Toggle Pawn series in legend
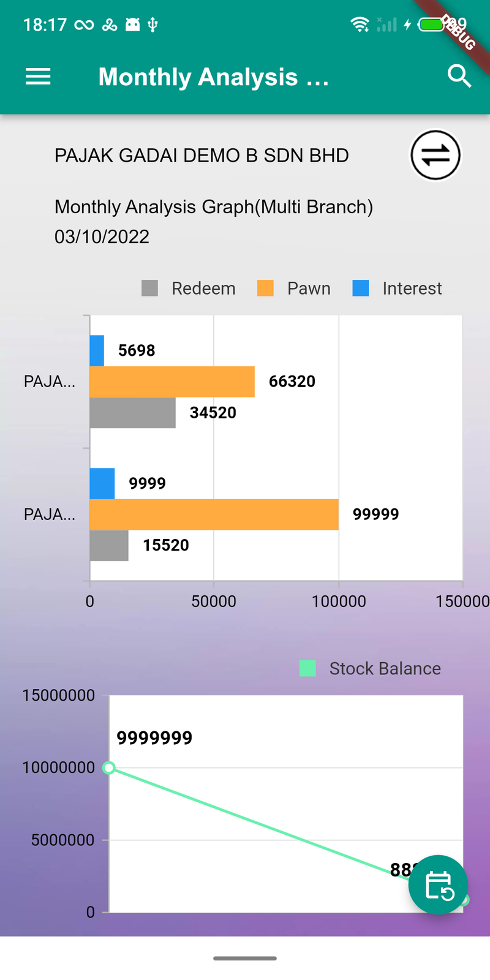 pyautogui.click(x=294, y=288)
